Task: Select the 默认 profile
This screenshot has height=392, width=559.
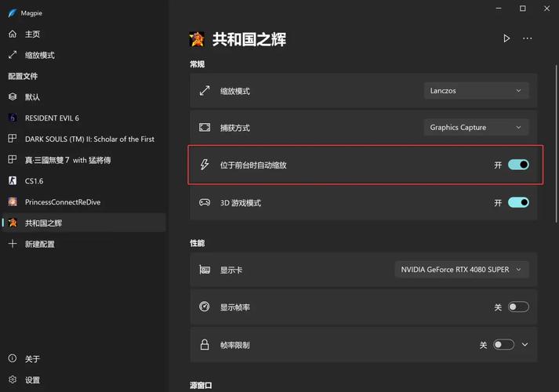Action: coord(83,96)
